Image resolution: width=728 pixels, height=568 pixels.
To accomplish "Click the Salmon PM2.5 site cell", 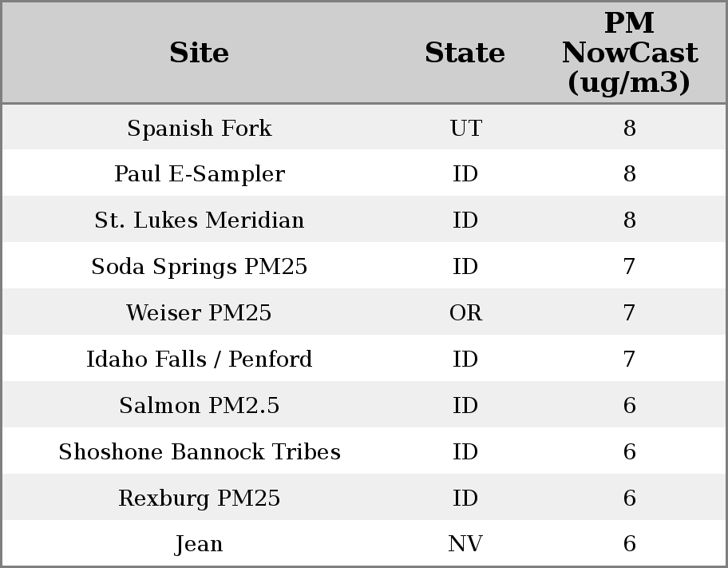I will click(199, 406).
